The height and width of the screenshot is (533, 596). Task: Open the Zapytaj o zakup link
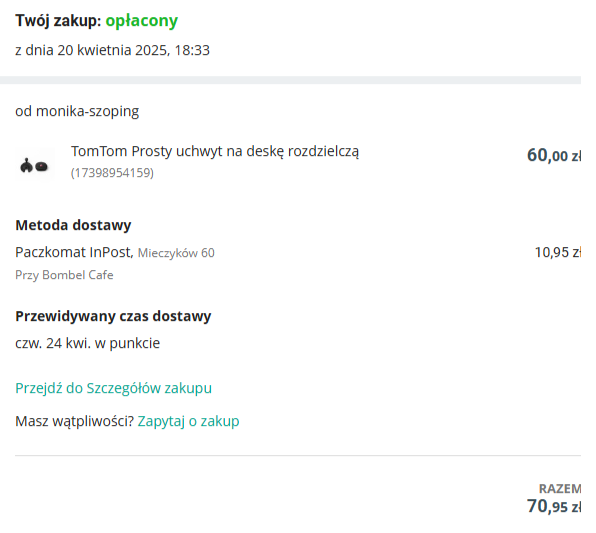188,421
